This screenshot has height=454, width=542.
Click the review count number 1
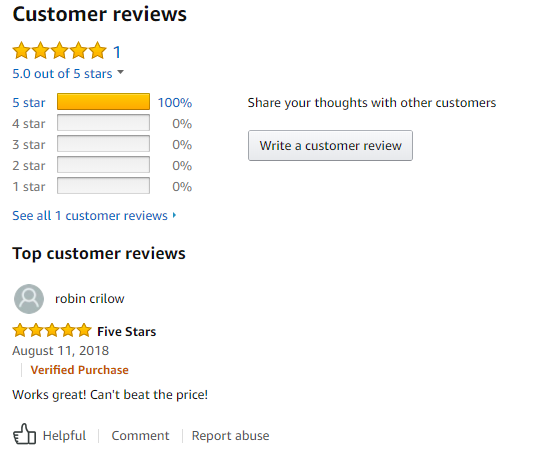click(x=117, y=52)
